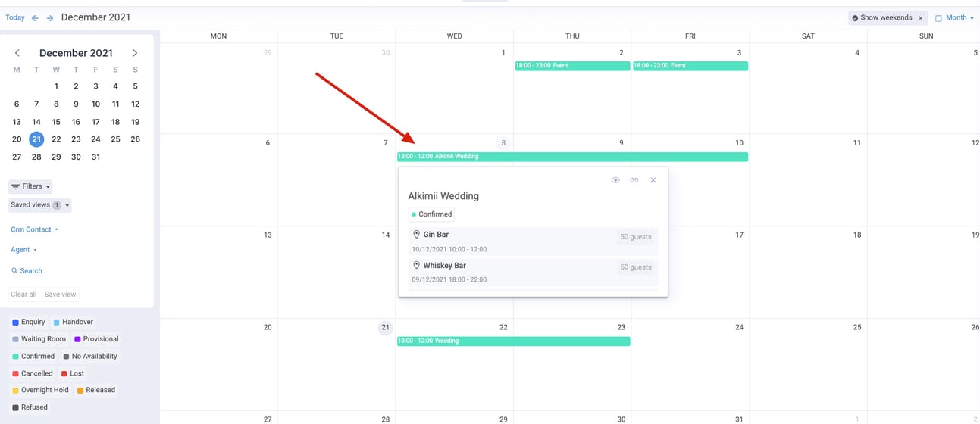Click mini calendar previous month chevron

coord(17,53)
